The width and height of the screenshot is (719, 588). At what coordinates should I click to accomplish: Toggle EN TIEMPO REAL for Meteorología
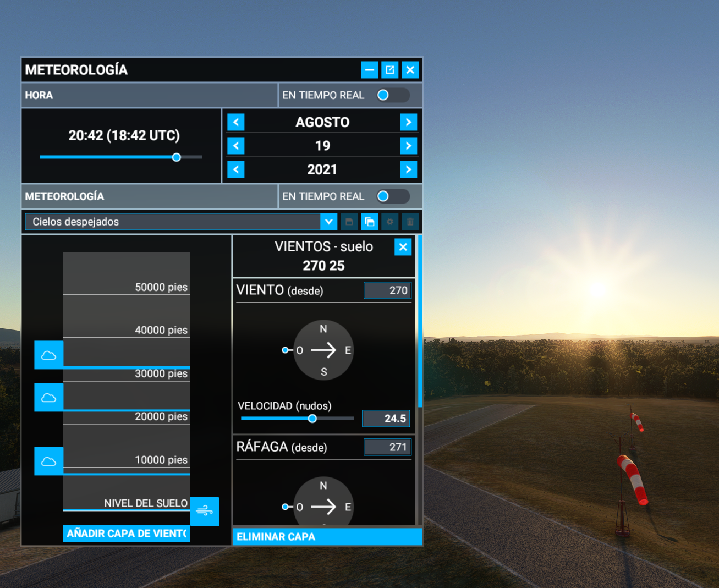(x=393, y=196)
